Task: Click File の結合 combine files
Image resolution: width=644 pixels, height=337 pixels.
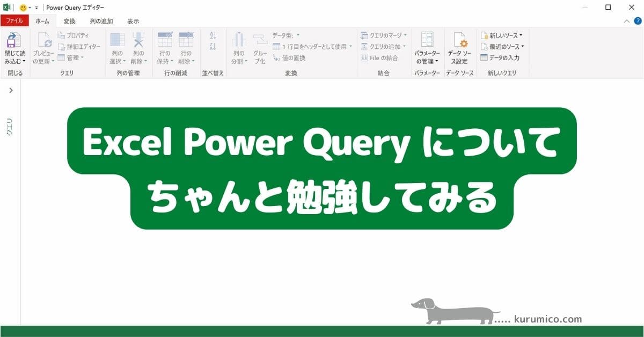Action: pyautogui.click(x=379, y=57)
